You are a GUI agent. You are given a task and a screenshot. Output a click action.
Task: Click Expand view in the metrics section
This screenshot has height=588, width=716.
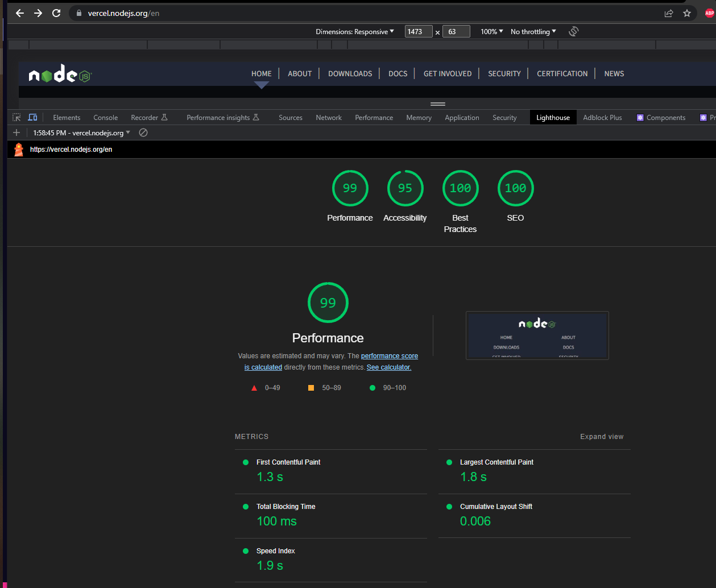click(x=602, y=436)
